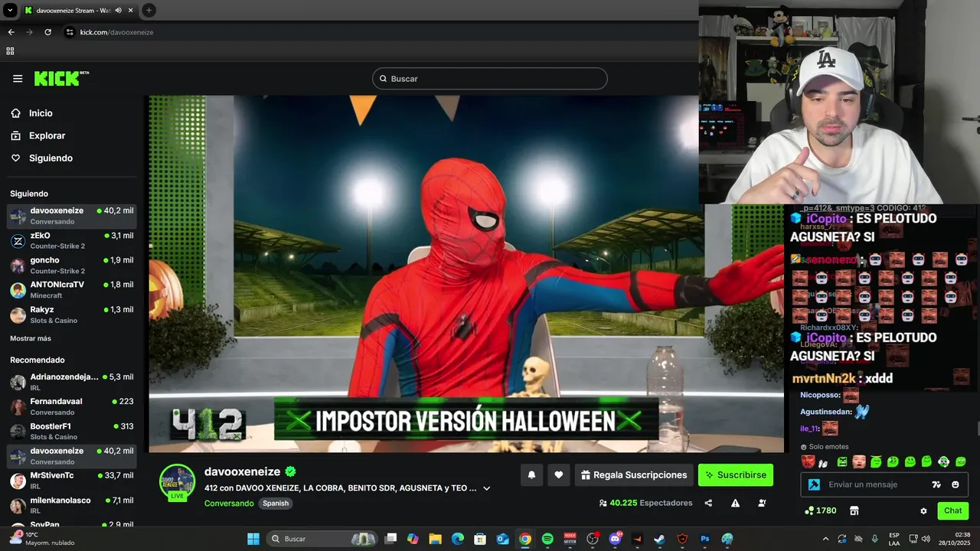
Task: Open the weather widget on taskbar
Action: (42, 539)
